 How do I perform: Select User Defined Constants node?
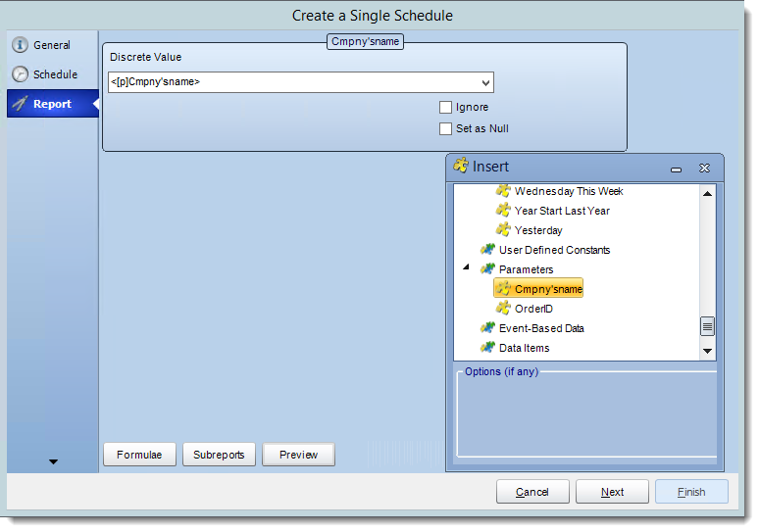click(x=554, y=250)
